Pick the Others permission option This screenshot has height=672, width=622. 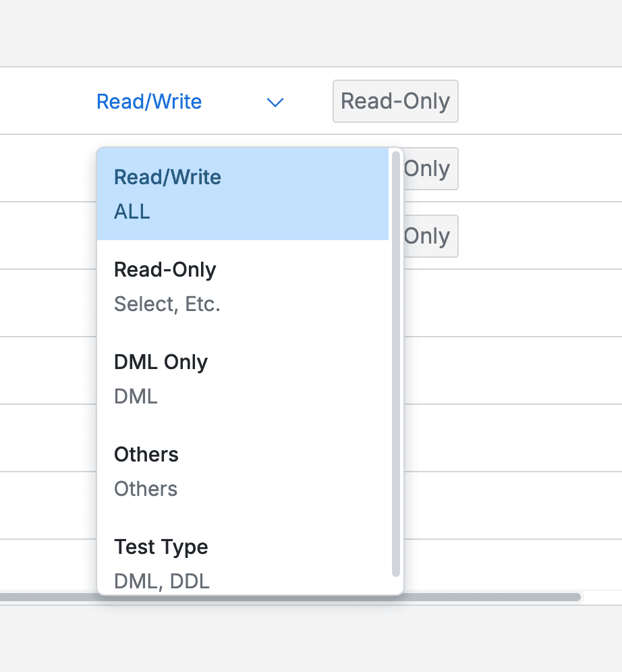point(243,471)
